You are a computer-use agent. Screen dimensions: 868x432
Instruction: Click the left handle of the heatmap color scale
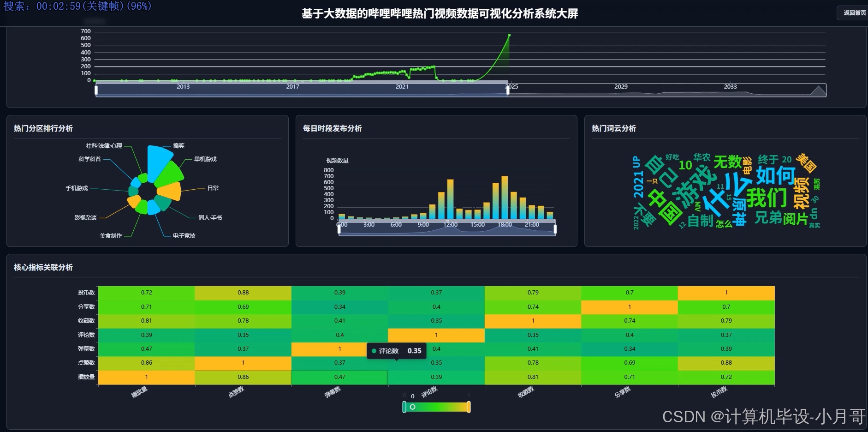[x=404, y=407]
